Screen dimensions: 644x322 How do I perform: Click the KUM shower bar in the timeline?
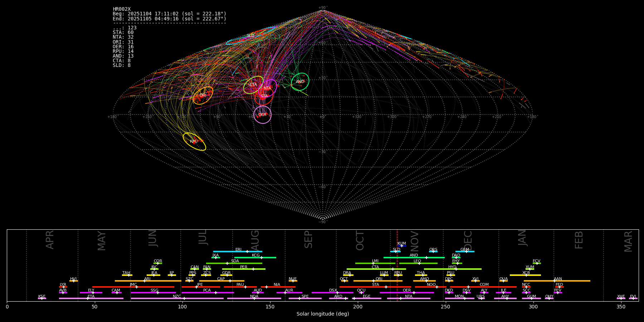[402, 246]
